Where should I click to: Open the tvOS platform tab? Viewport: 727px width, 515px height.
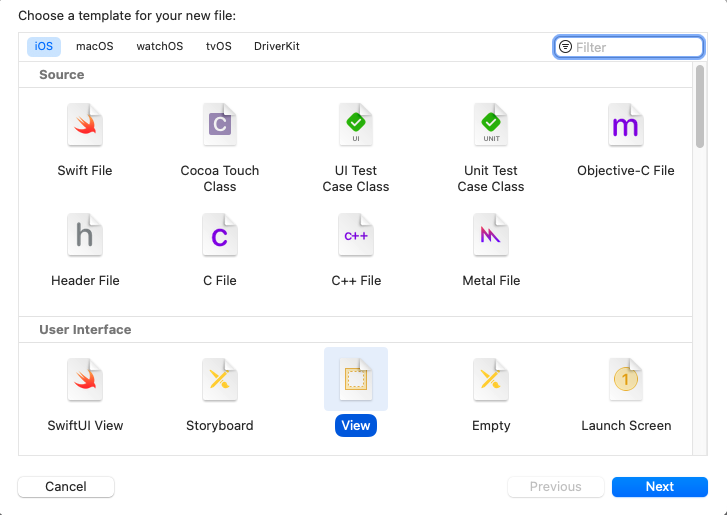(x=218, y=47)
